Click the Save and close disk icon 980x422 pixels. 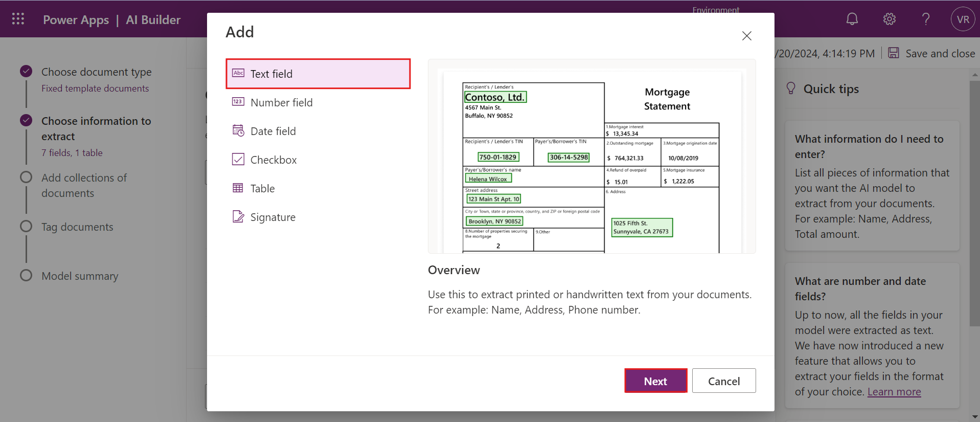pyautogui.click(x=894, y=53)
